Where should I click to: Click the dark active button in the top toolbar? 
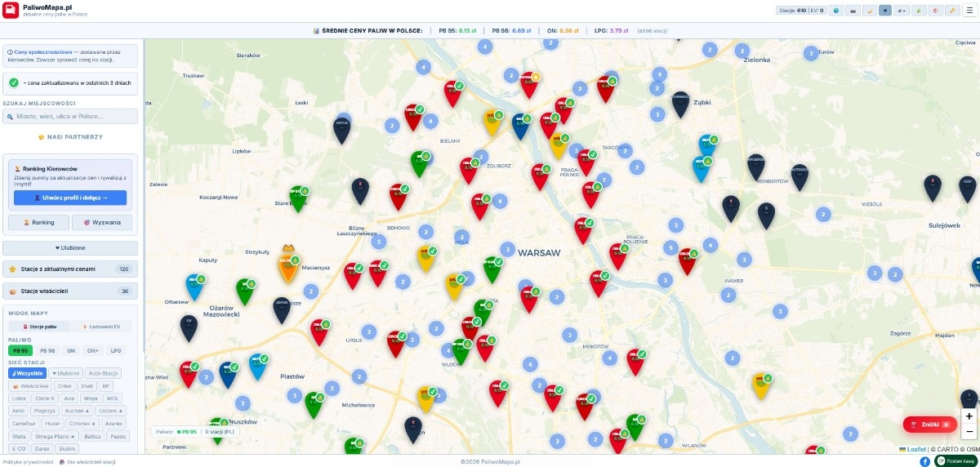click(885, 11)
